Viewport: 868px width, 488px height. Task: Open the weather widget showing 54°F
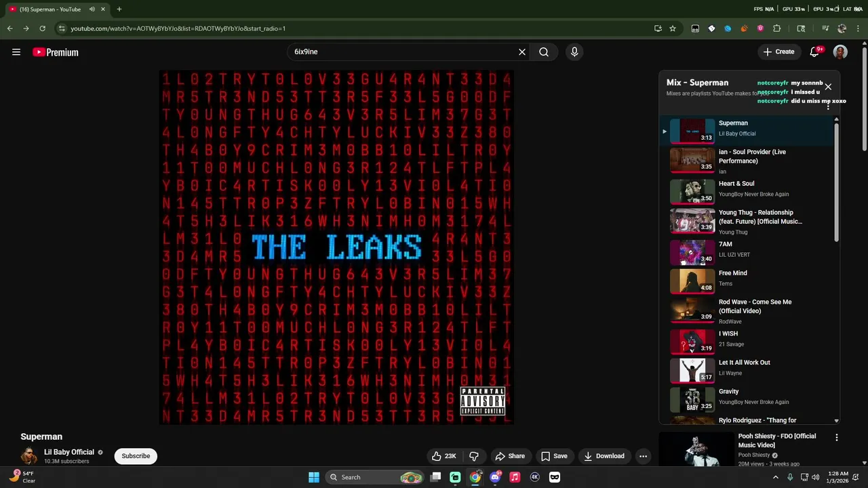tap(22, 477)
